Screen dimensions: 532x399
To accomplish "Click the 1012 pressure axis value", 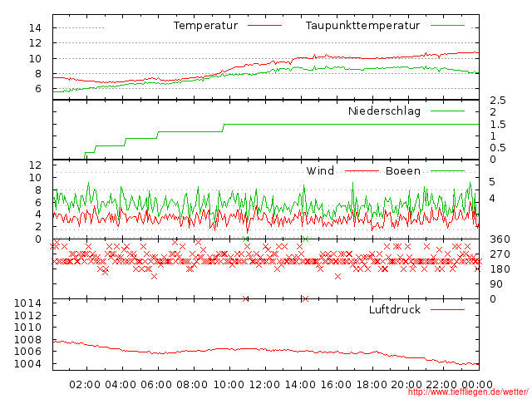I will tap(27, 315).
